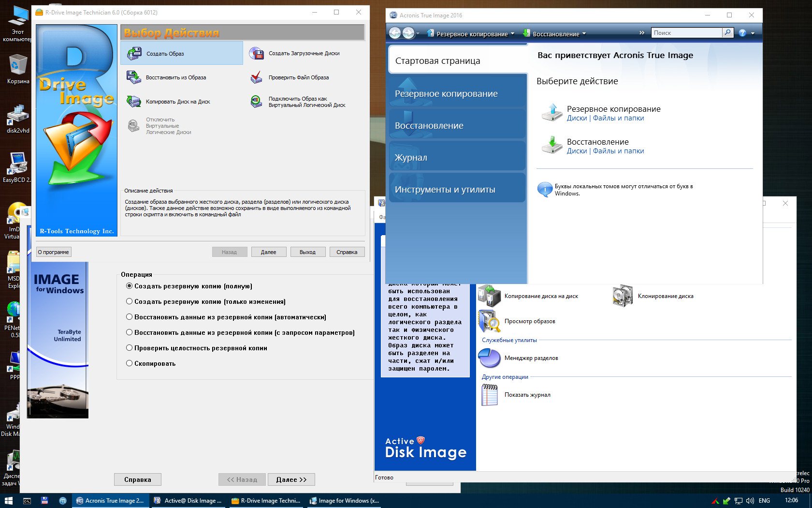Click Disk Cloning icon in Active Disk Image
Image resolution: width=812 pixels, height=508 pixels.
coord(623,296)
